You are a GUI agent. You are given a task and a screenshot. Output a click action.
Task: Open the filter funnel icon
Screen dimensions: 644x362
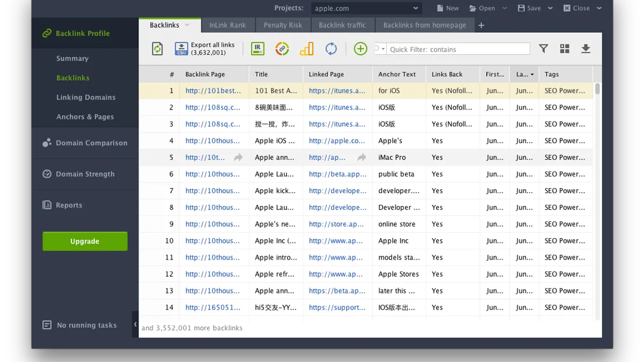[544, 49]
